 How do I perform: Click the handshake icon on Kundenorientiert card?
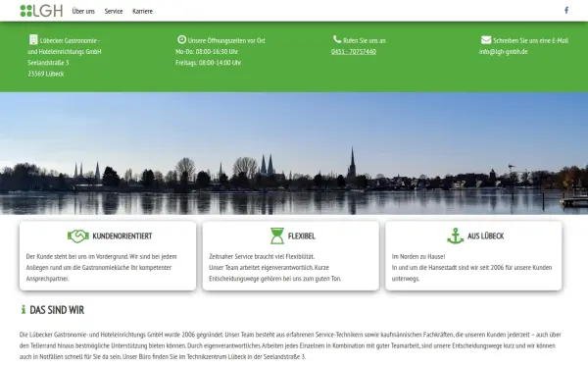[x=78, y=236]
